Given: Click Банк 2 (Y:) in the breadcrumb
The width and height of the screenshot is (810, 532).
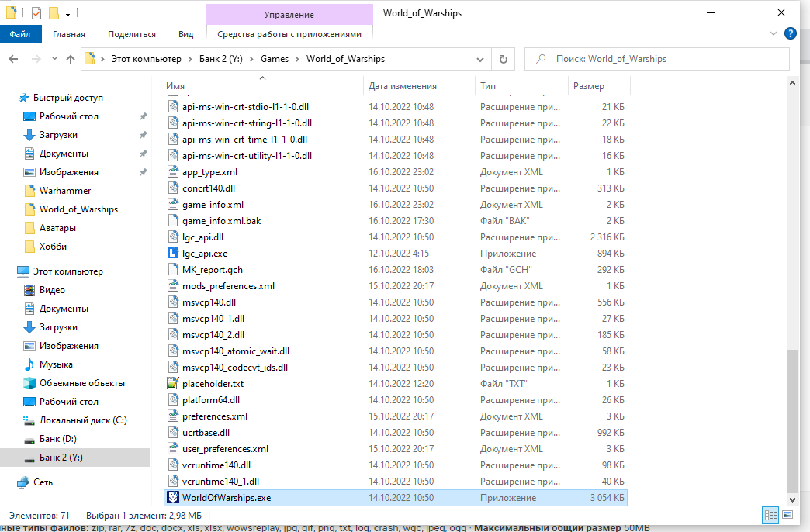Looking at the screenshot, I should 221,59.
